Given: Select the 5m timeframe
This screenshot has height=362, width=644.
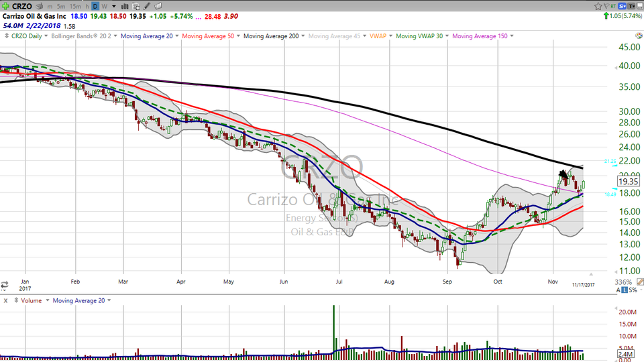Looking at the screenshot, I should 61,7.
